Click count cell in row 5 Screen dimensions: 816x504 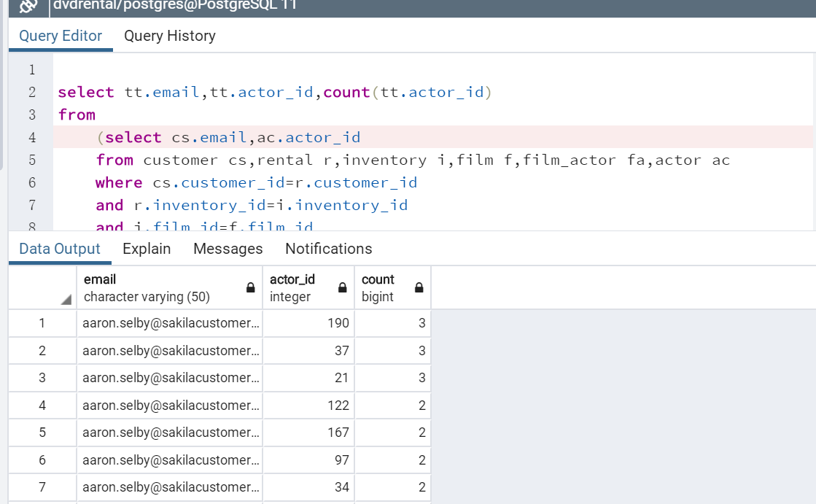[x=393, y=433]
